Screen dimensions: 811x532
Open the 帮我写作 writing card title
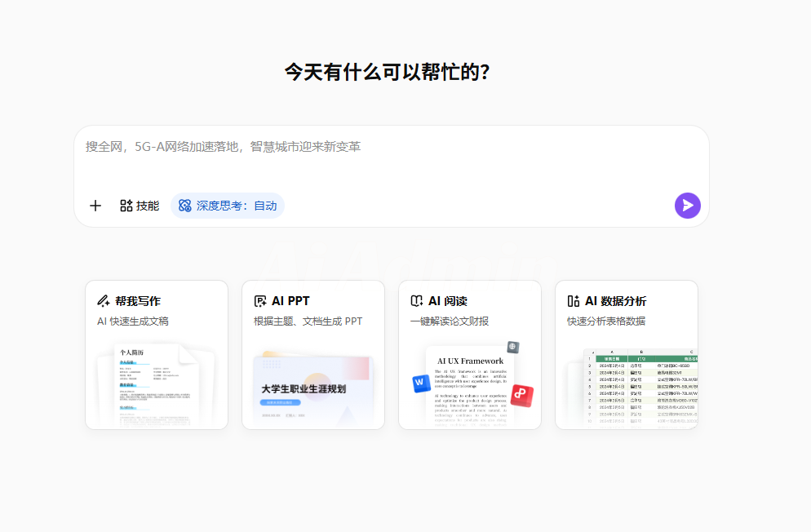(x=138, y=301)
